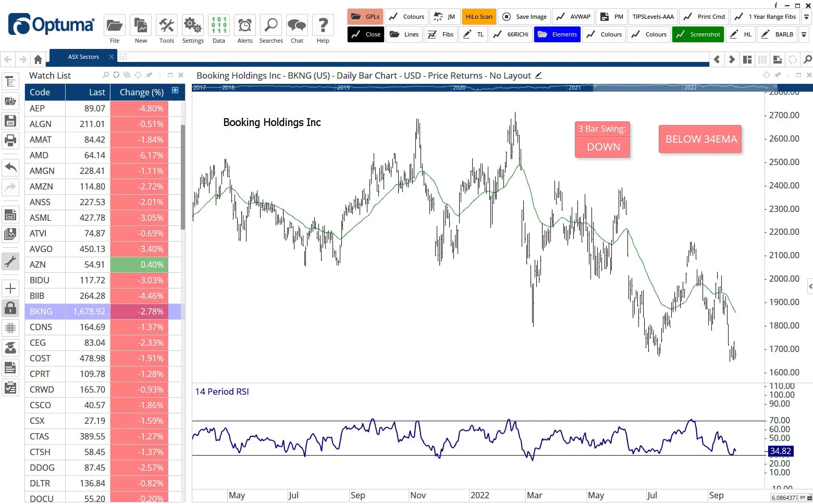
Task: Click Watch List refresh icon
Action: point(116,75)
